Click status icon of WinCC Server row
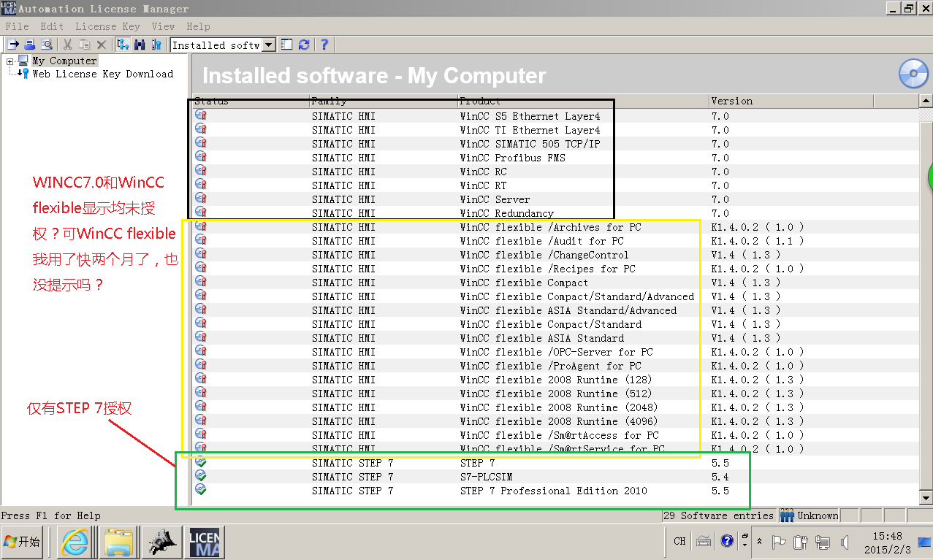Viewport: 933px width, 560px height. pos(201,199)
